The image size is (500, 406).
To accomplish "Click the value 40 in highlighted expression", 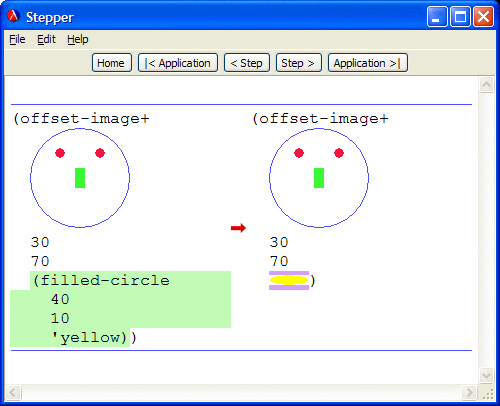I will [x=60, y=299].
